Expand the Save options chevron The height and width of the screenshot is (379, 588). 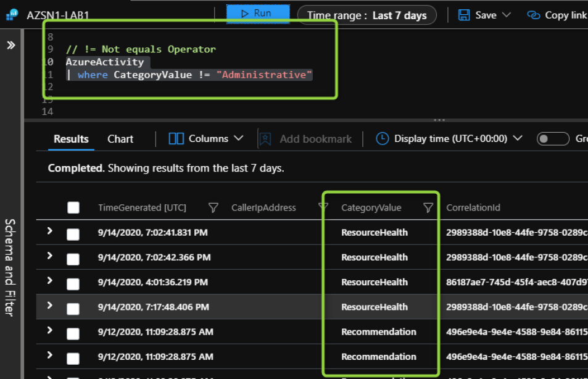(507, 15)
